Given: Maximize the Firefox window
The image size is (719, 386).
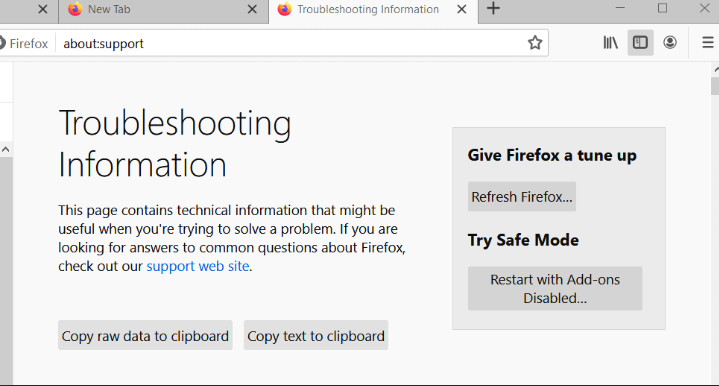Looking at the screenshot, I should 662,8.
